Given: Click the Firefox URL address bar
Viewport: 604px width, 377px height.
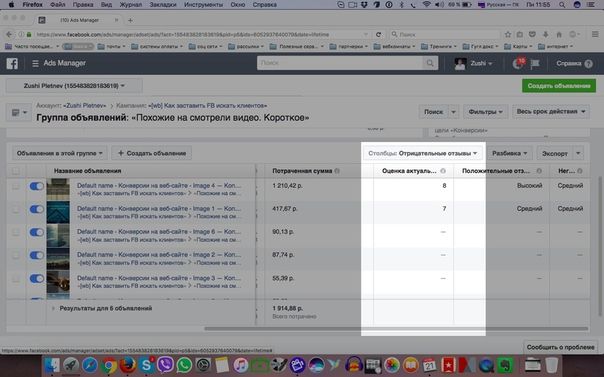Looking at the screenshot, I should [x=200, y=35].
